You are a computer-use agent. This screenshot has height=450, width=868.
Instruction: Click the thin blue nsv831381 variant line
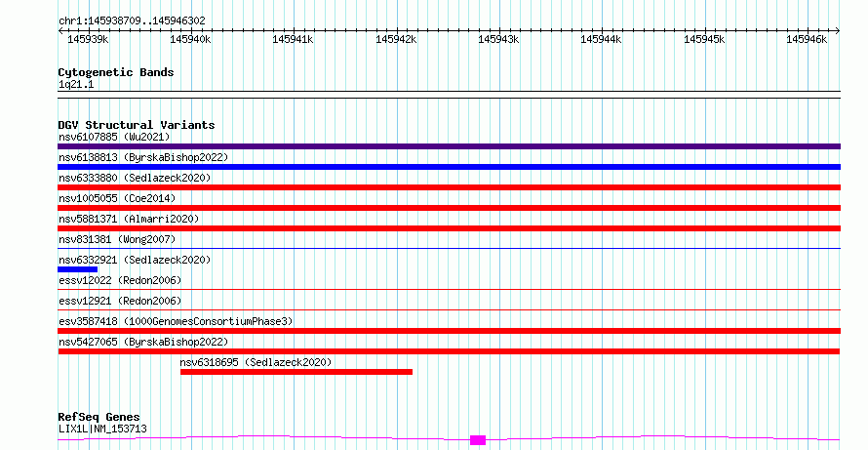[449, 248]
